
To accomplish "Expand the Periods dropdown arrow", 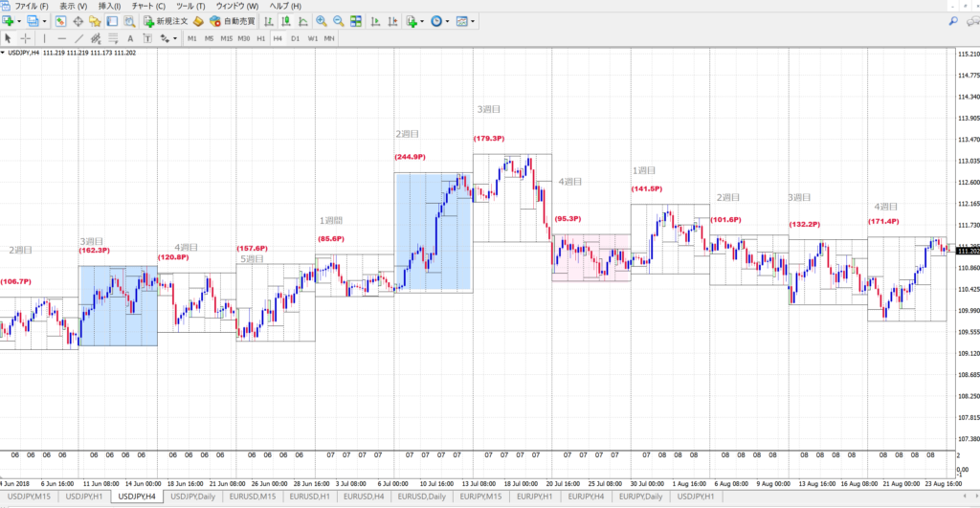I will 448,21.
